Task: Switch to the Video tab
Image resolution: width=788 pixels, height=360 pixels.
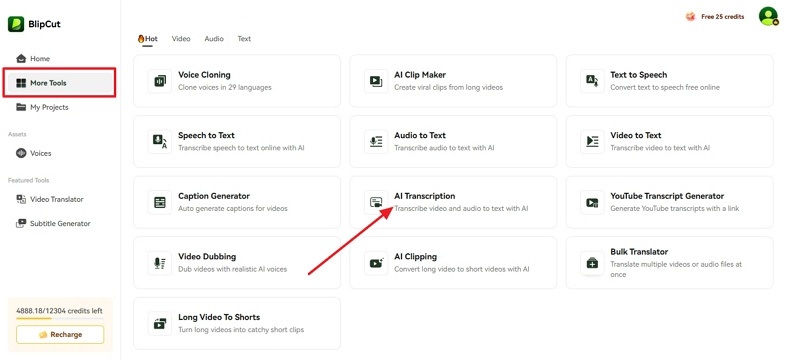Action: point(181,39)
